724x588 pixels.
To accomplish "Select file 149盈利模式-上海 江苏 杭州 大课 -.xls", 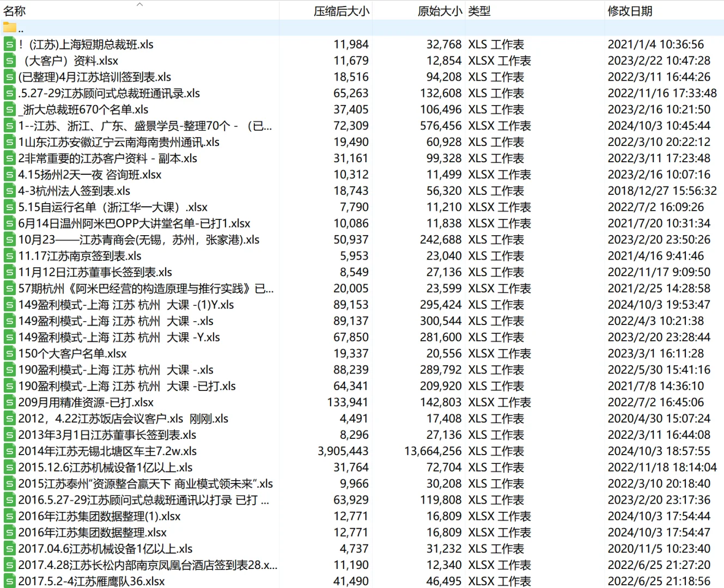I will tap(115, 321).
